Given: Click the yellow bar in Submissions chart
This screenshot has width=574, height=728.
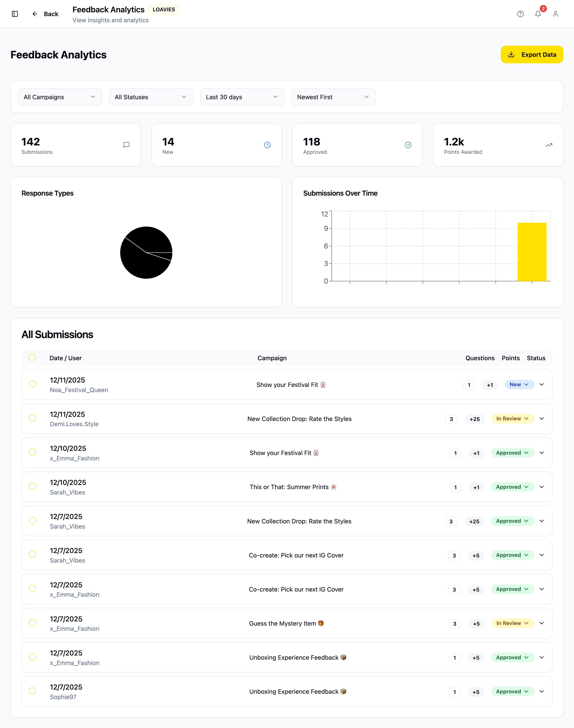Looking at the screenshot, I should (x=532, y=252).
